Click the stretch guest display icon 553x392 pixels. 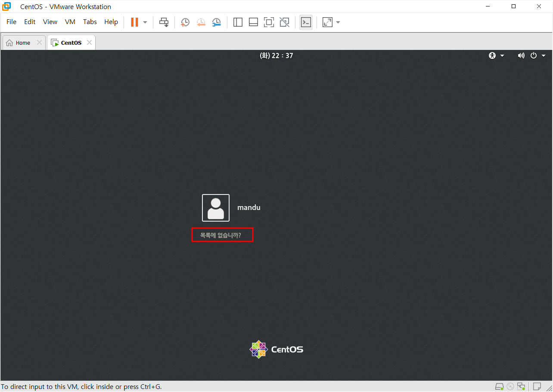tap(328, 22)
